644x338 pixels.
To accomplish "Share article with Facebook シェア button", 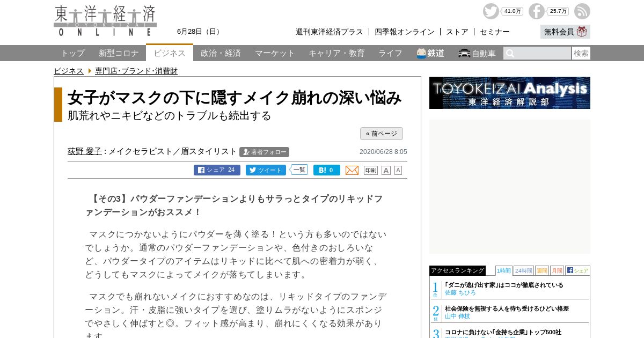I will (x=217, y=170).
